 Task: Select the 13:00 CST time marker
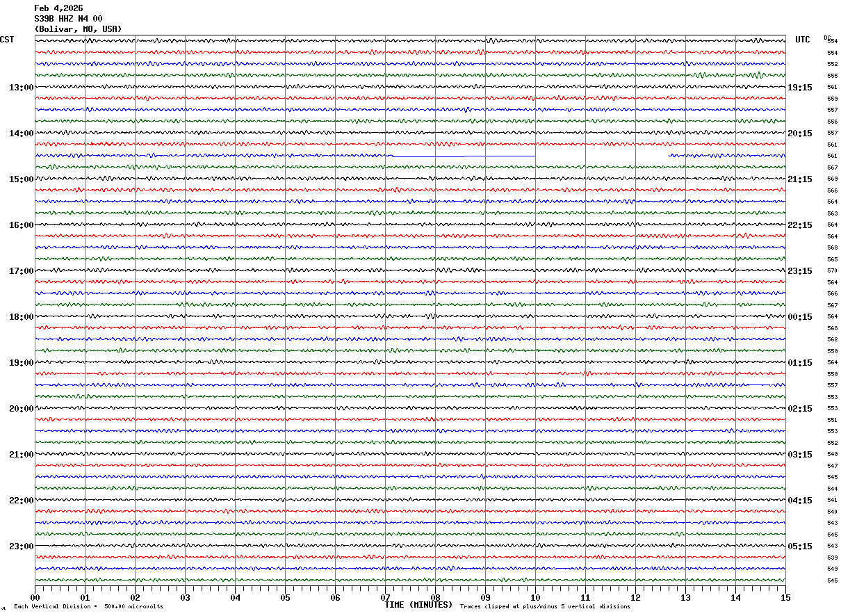[21, 88]
